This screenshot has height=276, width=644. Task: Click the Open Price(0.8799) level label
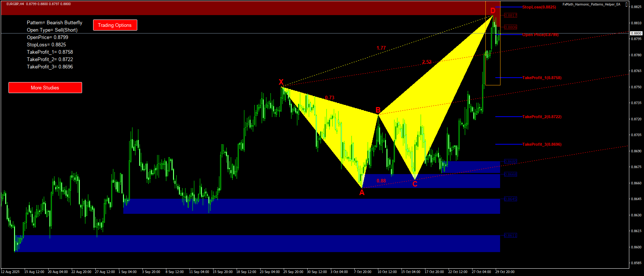[540, 35]
